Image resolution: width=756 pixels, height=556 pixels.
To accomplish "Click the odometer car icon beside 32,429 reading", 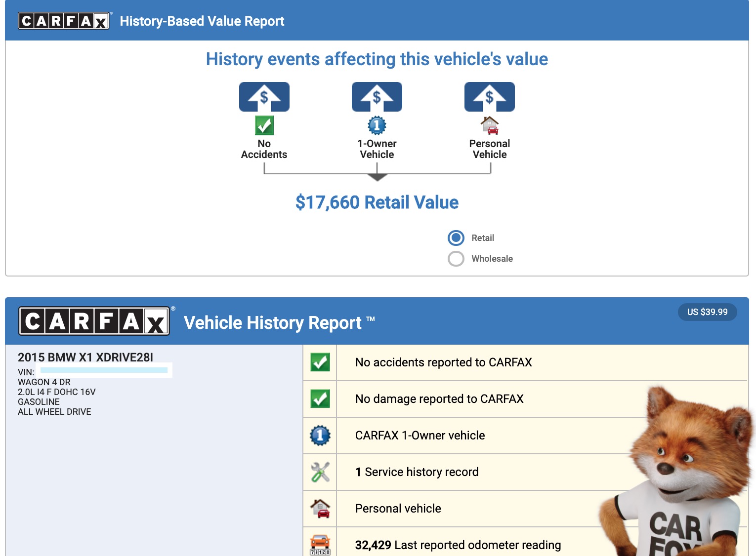I will [320, 545].
